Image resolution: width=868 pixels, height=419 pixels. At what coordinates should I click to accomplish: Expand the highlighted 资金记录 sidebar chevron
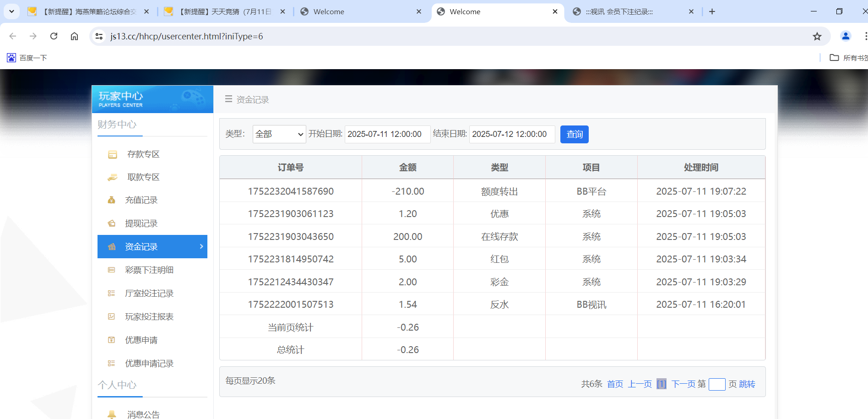point(201,246)
